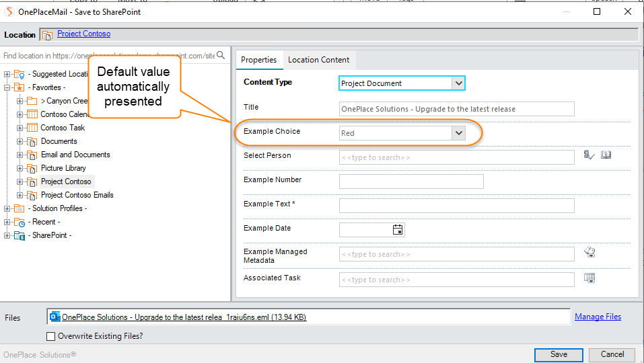This screenshot has width=644, height=363.
Task: Click the Suggested Locations folder icon
Action: click(x=19, y=74)
